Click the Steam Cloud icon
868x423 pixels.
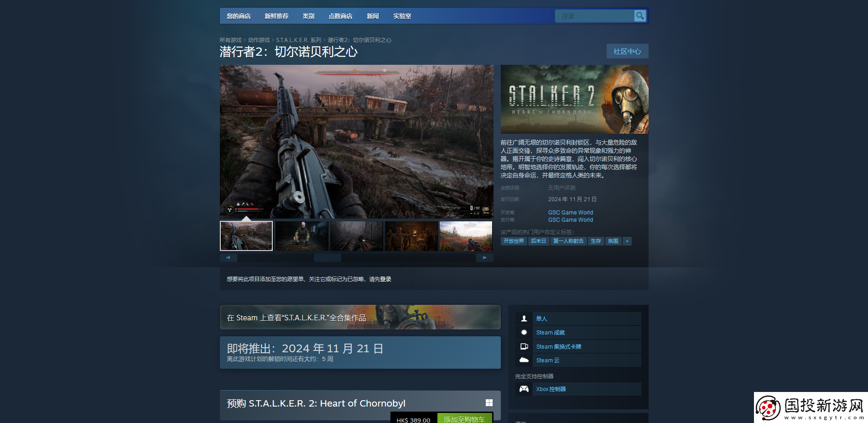[x=524, y=360]
